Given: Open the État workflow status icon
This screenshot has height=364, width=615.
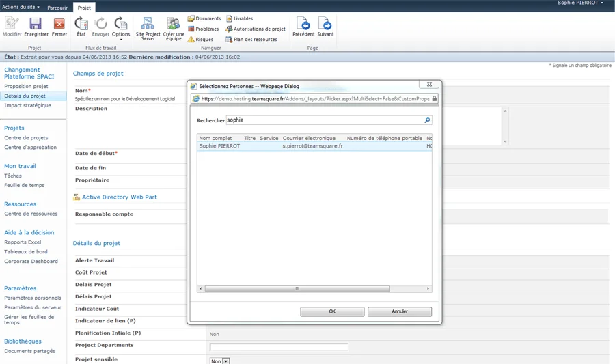Looking at the screenshot, I should tap(81, 27).
